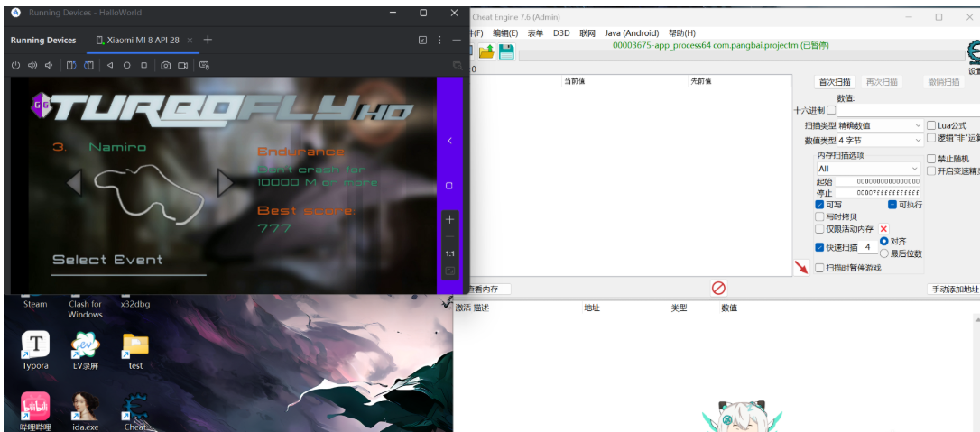Click the Running Devices window mode icon

[x=423, y=40]
